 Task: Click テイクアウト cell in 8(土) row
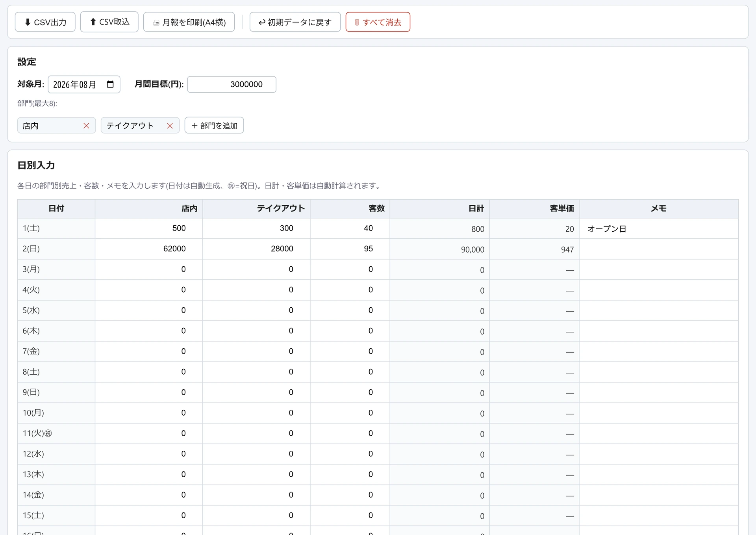tap(256, 372)
